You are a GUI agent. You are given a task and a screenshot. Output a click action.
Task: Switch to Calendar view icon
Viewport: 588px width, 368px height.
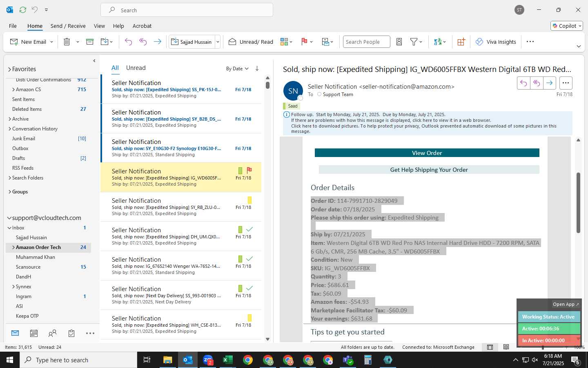point(34,334)
